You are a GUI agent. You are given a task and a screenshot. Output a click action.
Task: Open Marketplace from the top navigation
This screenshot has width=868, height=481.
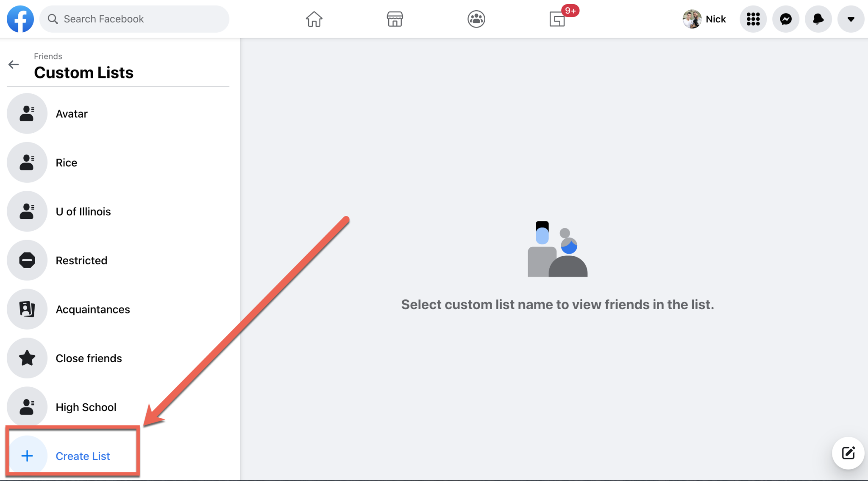(x=395, y=19)
